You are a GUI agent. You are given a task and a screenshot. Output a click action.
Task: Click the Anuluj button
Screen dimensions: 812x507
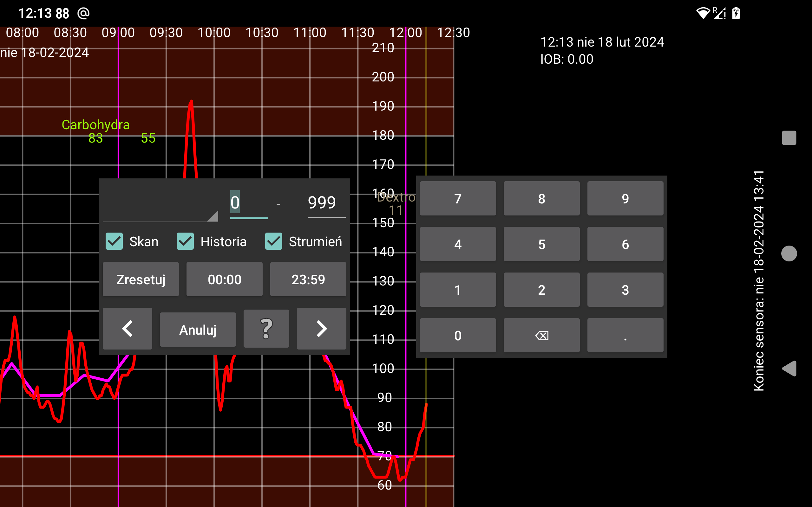coord(198,330)
